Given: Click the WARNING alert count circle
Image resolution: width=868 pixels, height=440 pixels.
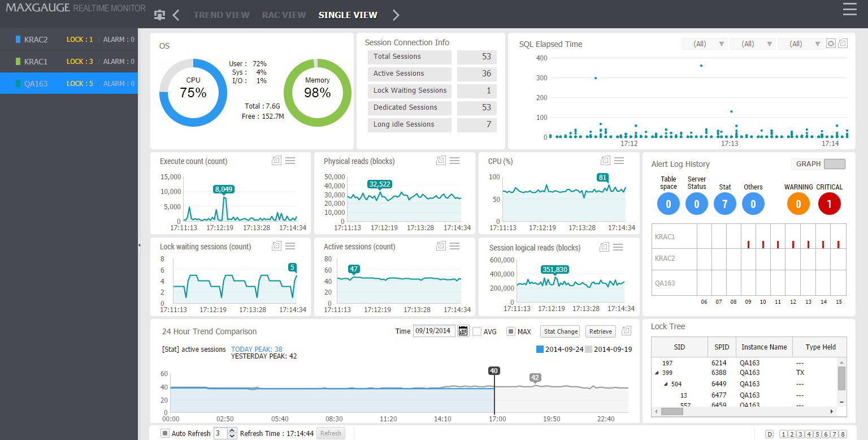Looking at the screenshot, I should pyautogui.click(x=798, y=204).
